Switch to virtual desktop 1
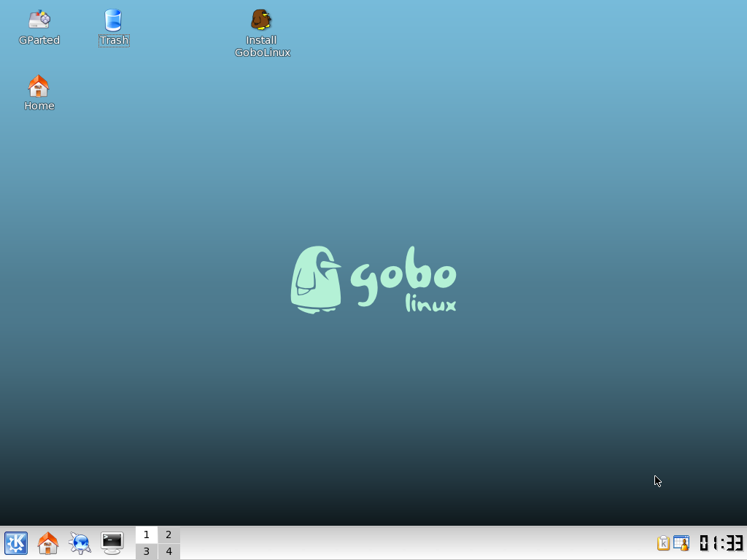Viewport: 747px width, 560px height. (x=146, y=534)
